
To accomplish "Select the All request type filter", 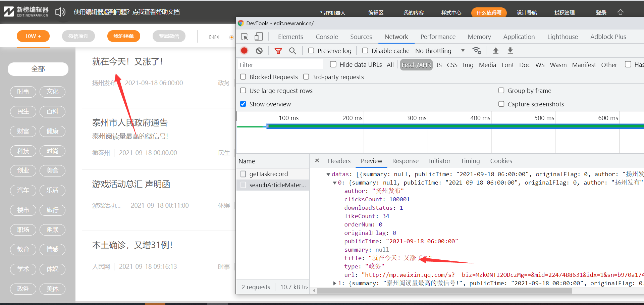I will tap(390, 65).
